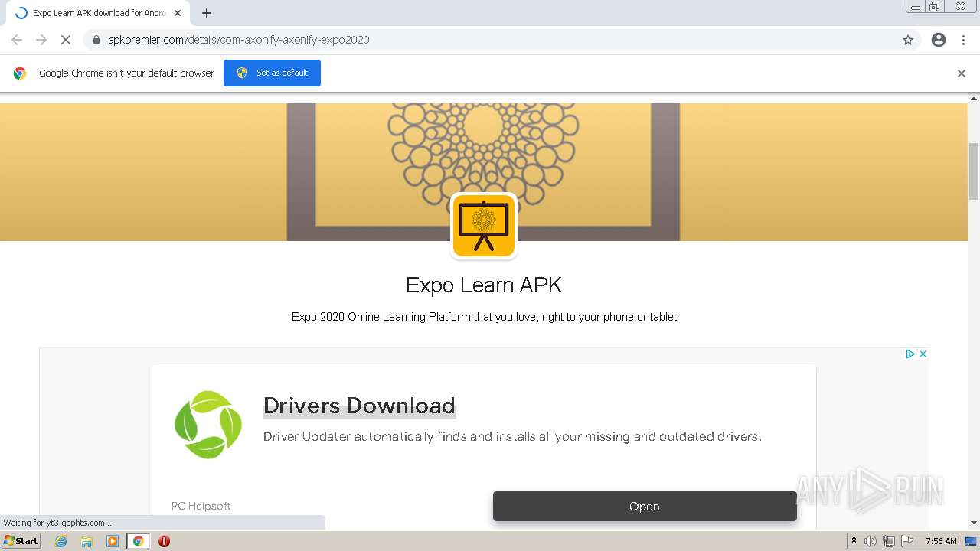Viewport: 980px width, 551px height.
Task: Click the Chrome logo in the notification bar
Action: pyautogui.click(x=20, y=73)
